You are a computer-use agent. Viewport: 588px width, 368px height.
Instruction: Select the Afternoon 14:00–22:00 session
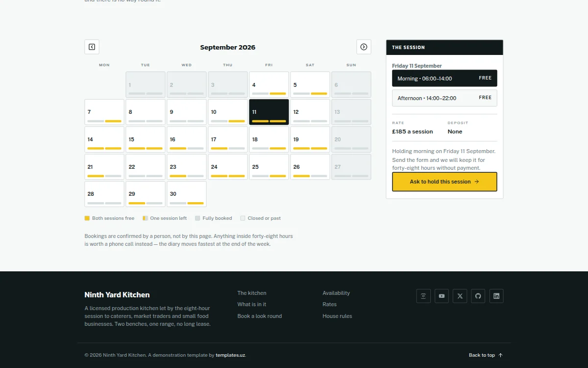coord(444,98)
